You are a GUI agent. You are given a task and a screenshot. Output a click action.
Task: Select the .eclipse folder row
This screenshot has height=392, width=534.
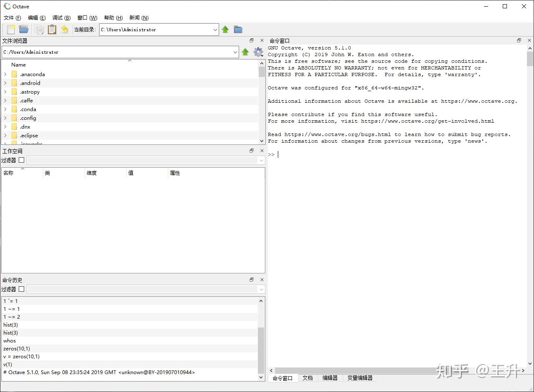click(x=130, y=135)
